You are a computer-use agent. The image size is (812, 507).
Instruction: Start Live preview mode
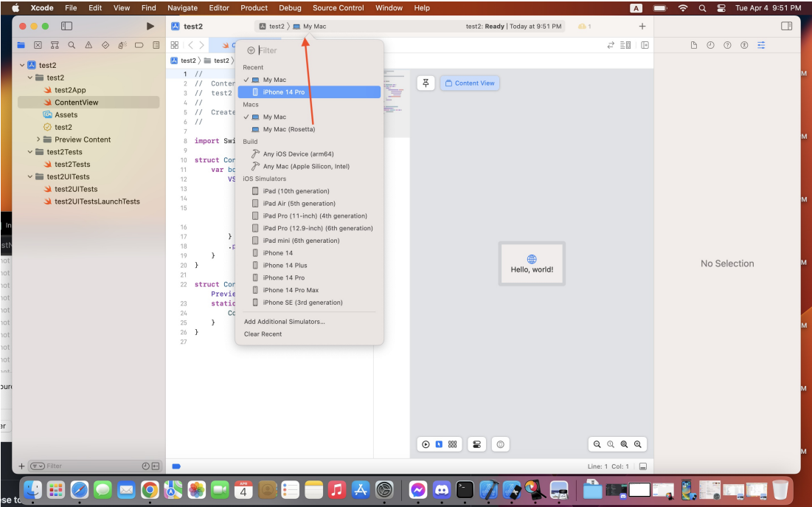[x=426, y=444]
